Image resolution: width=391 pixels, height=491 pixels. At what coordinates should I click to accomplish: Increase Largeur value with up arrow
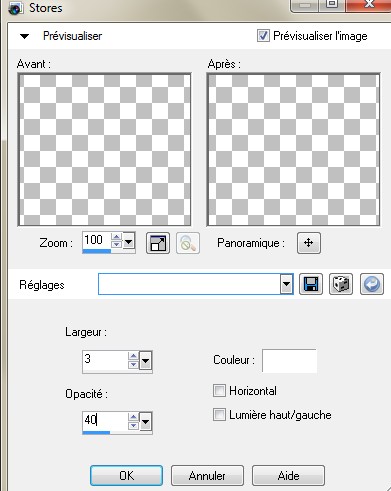coord(133,356)
